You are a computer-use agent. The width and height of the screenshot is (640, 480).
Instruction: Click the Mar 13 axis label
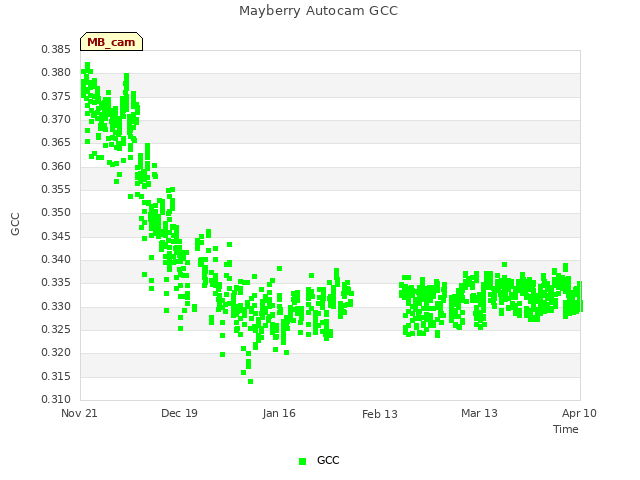coord(480,413)
